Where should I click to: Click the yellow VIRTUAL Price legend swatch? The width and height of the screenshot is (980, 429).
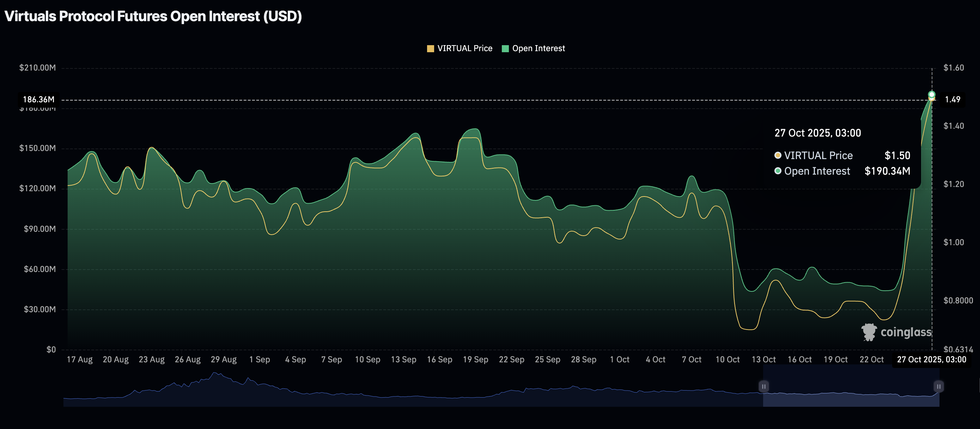(x=430, y=49)
